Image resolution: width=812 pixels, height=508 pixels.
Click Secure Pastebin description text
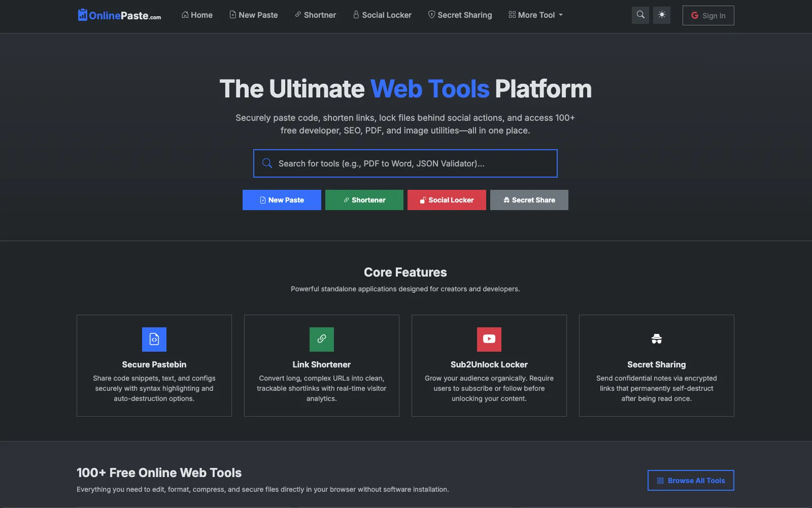click(154, 388)
